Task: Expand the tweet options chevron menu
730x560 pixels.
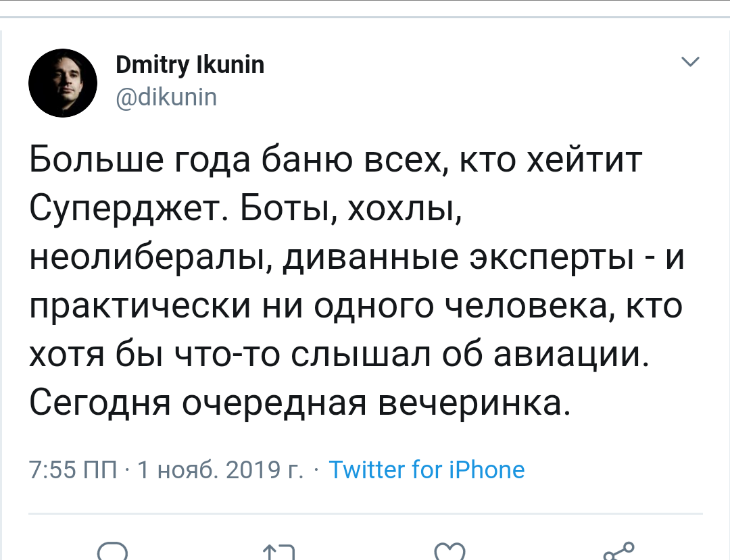Action: pos(689,63)
